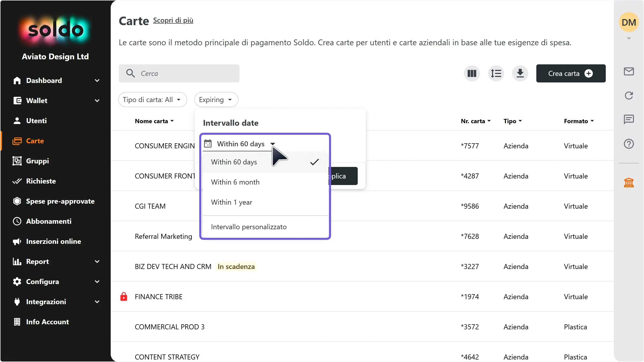The image size is (644, 362).
Task: Download the card list
Action: pyautogui.click(x=520, y=73)
